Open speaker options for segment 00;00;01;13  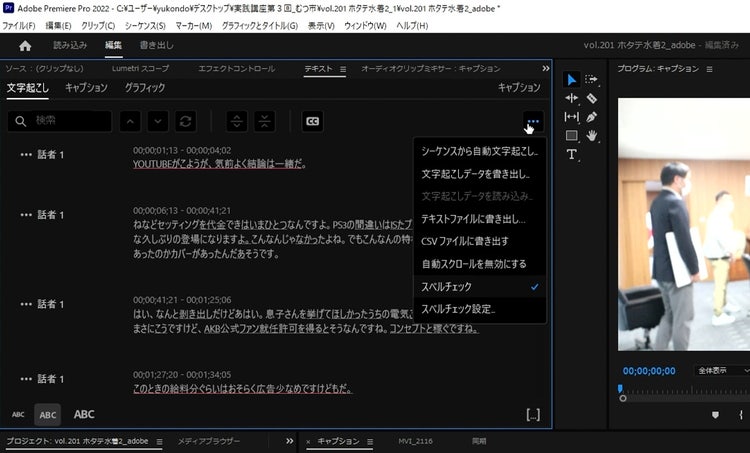point(26,155)
